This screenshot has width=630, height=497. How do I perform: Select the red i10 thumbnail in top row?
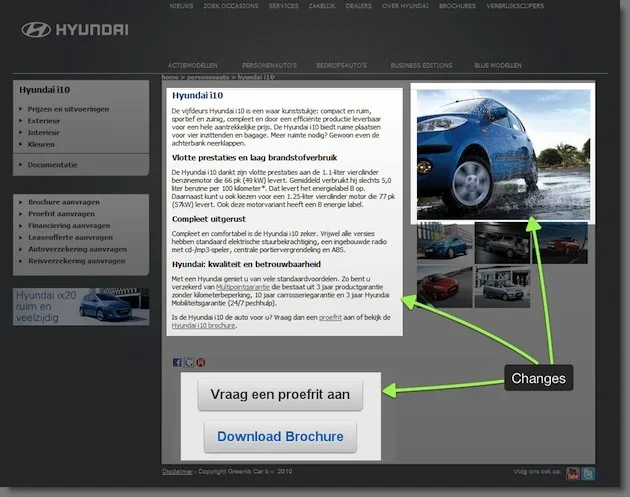[560, 243]
